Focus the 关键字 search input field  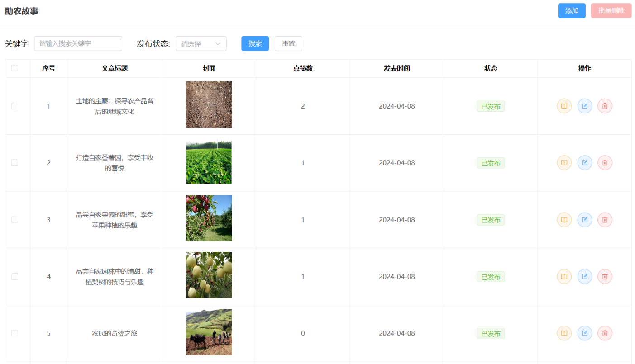tap(78, 43)
